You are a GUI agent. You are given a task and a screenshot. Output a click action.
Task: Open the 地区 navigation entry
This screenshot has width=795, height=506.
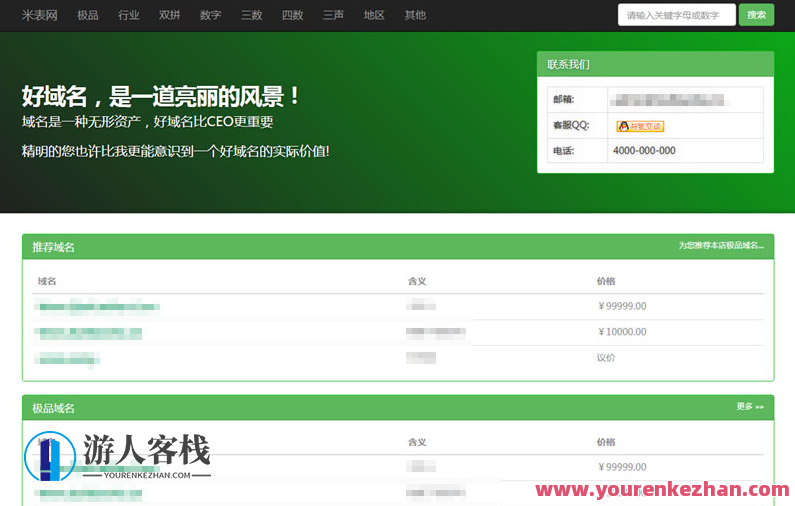(x=374, y=15)
